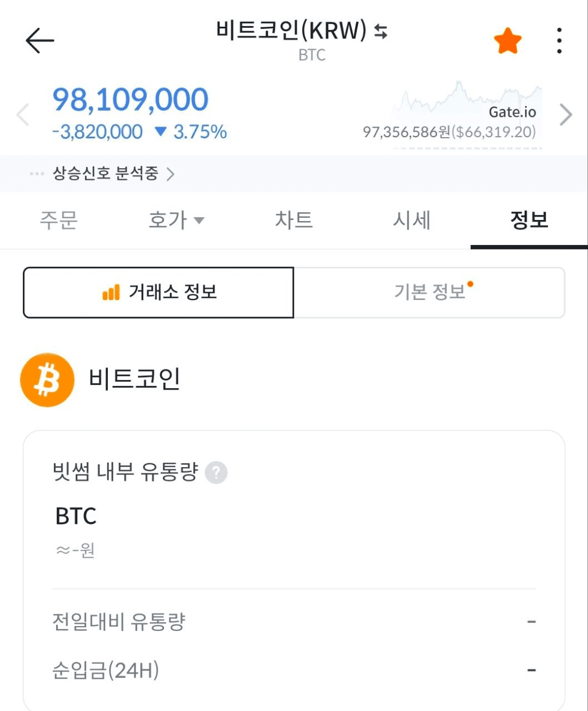
Task: Switch to the 차트 tab
Action: (x=293, y=220)
